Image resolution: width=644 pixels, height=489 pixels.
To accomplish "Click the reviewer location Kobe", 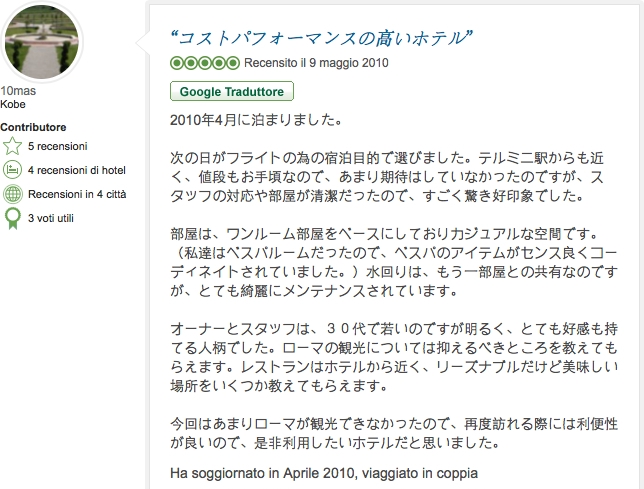I will (x=14, y=104).
